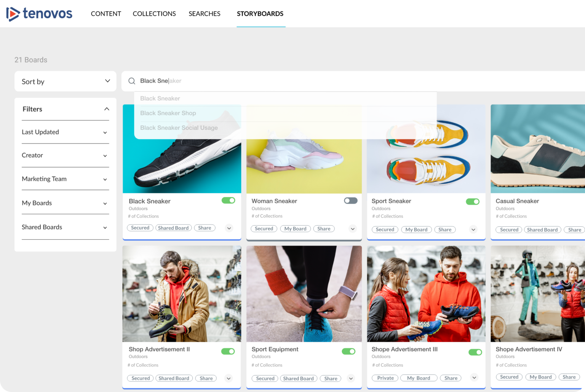The image size is (585, 392).
Task: Select Black Sneaker Shop suggestion
Action: pos(168,113)
